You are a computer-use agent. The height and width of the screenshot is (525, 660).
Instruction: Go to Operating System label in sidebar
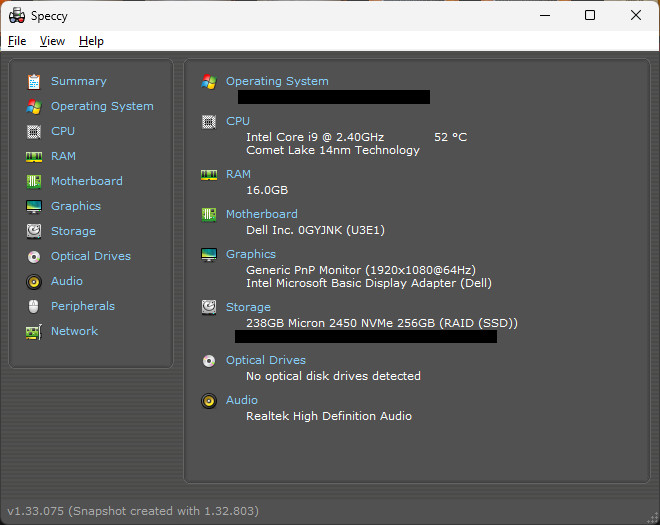coord(102,107)
